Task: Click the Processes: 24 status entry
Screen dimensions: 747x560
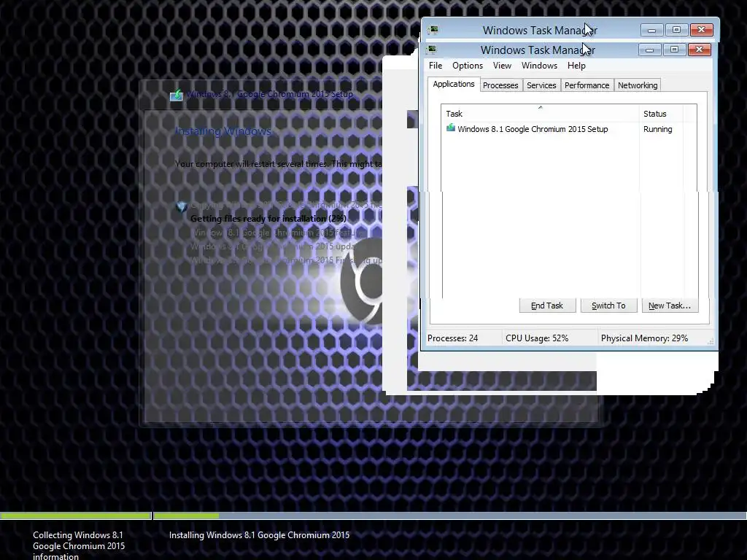Action: [x=452, y=338]
